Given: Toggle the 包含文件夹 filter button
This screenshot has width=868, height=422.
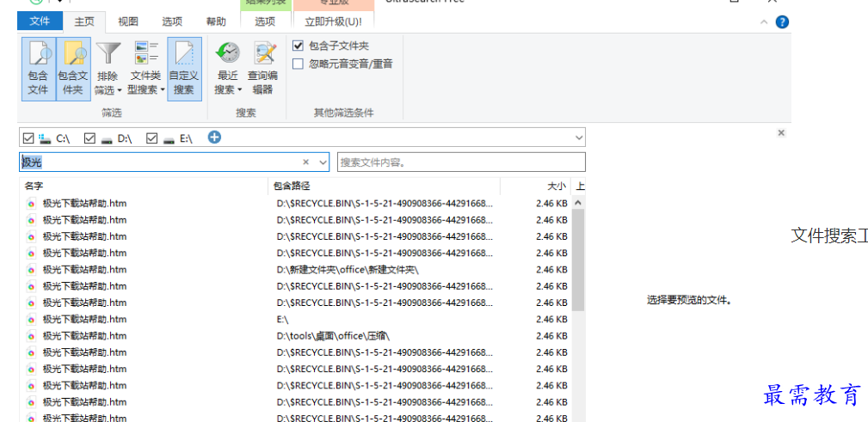Looking at the screenshot, I should tap(74, 69).
